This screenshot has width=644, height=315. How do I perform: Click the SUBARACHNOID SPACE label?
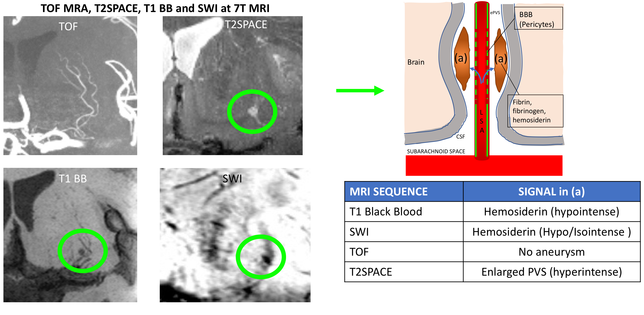436,151
